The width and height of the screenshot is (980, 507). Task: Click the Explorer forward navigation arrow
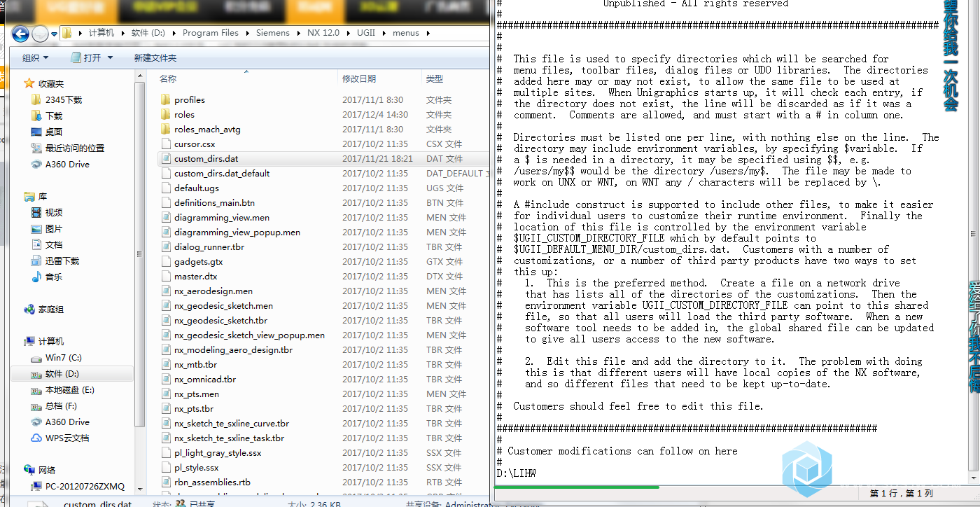(41, 34)
